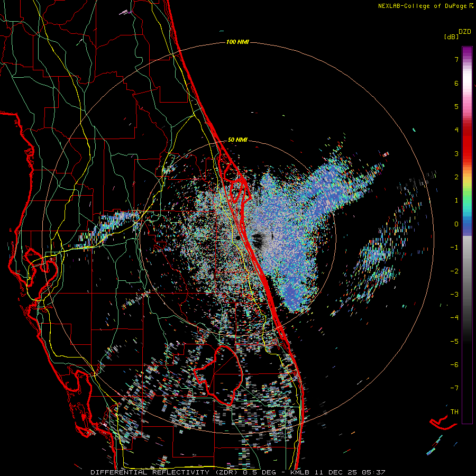Screen dimensions: 476x476
Task: Click the legend value -6
Action: coord(454,365)
